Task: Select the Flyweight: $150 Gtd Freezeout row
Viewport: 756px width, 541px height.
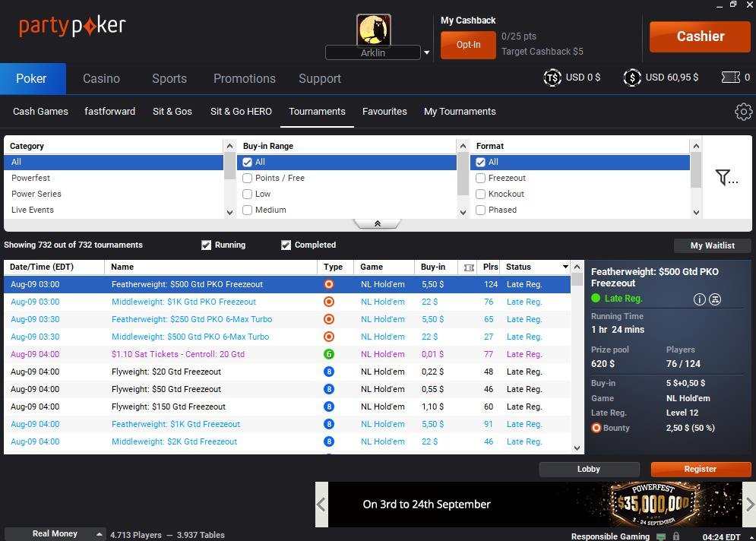Action: 169,407
